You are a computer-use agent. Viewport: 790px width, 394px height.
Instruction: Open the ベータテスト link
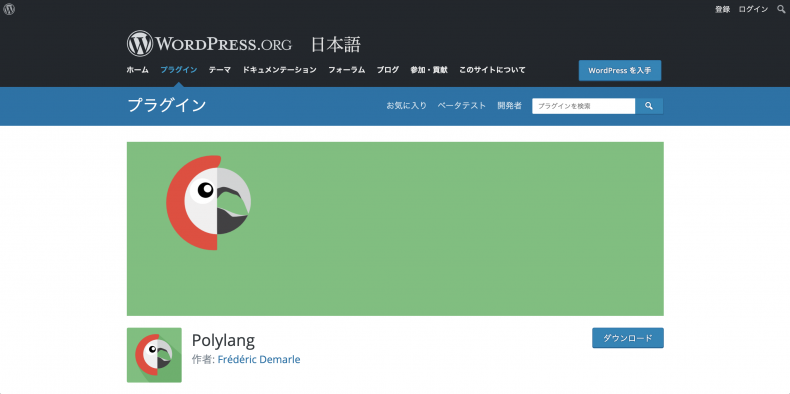point(462,106)
